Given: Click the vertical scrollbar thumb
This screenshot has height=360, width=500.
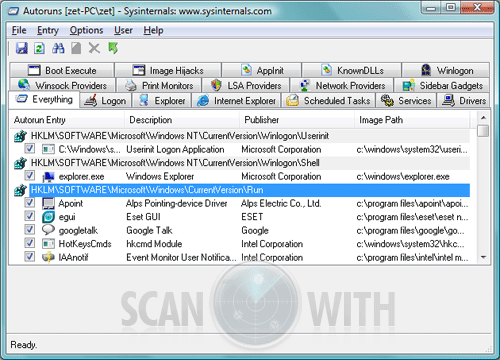Looking at the screenshot, I should pyautogui.click(x=483, y=130).
